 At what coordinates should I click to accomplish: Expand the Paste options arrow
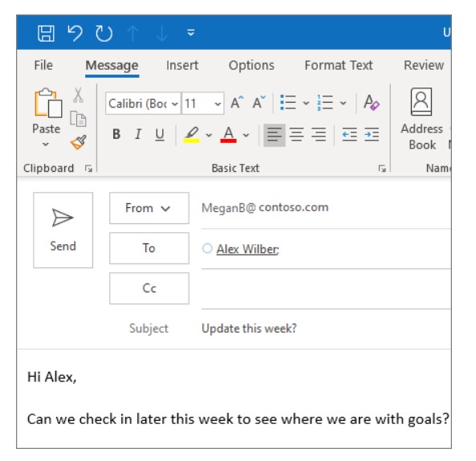(x=46, y=144)
